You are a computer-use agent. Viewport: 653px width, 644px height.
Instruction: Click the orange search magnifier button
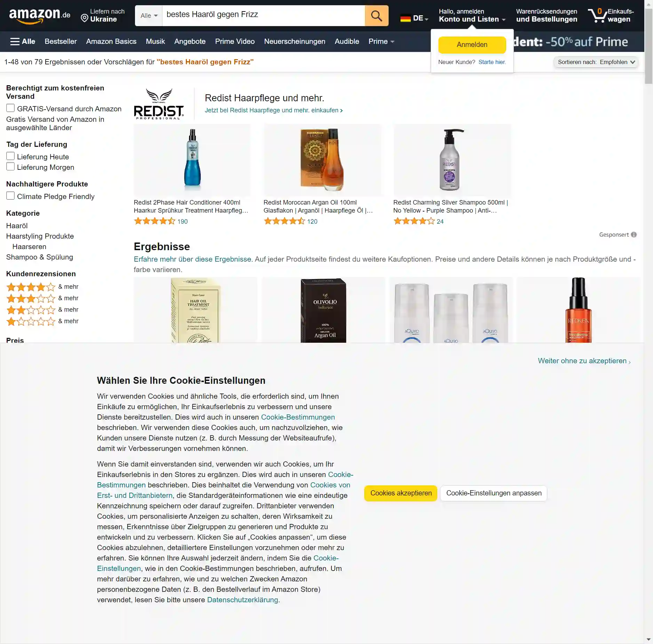click(376, 16)
